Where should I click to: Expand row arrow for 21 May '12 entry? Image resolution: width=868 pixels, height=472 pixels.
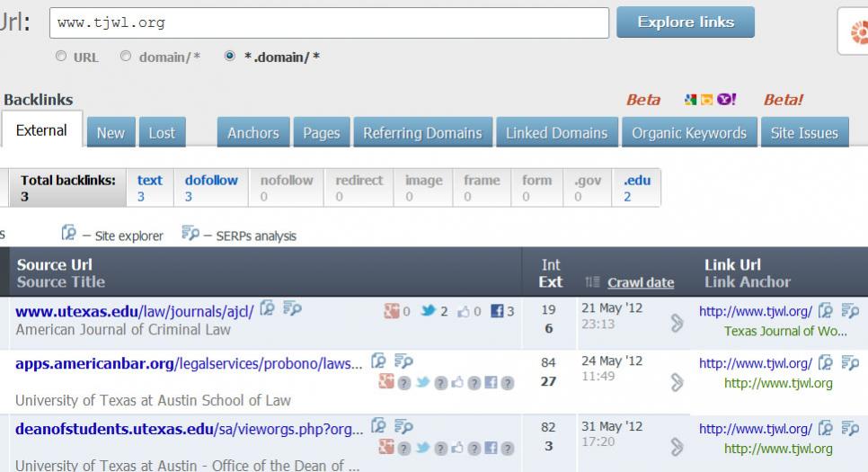pos(677,323)
